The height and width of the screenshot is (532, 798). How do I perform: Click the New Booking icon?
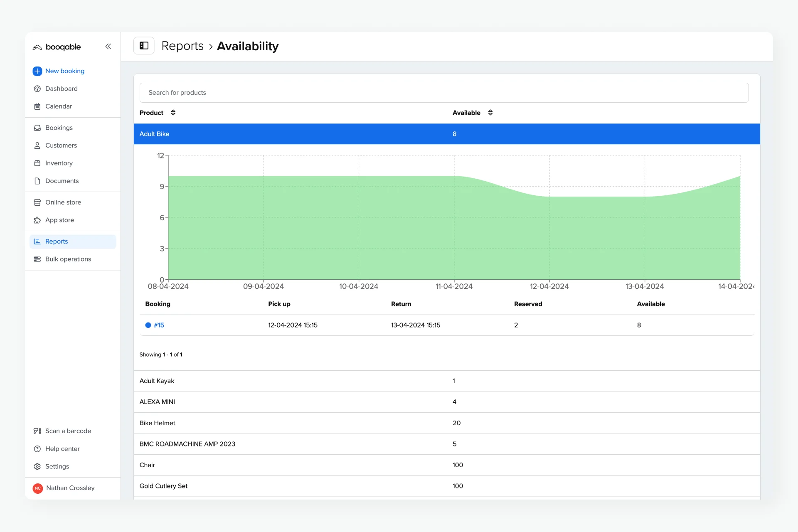[x=37, y=71]
